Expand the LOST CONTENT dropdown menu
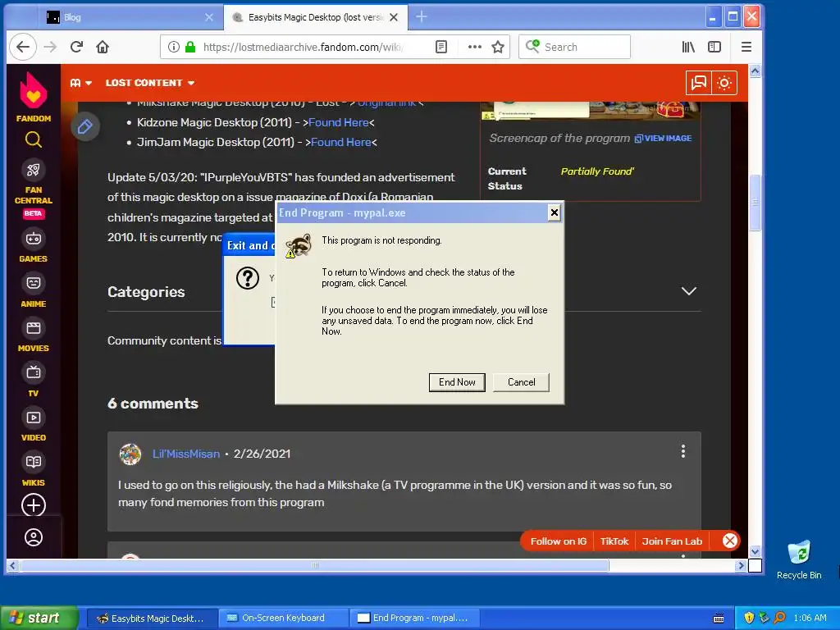Viewport: 840px width, 630px height. coord(150,83)
